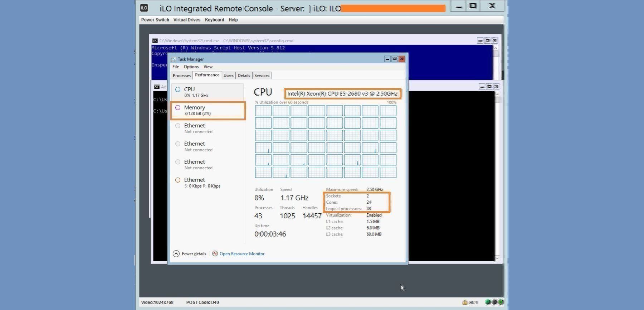
Task: Click the Video:1024x768 status text
Action: click(157, 302)
